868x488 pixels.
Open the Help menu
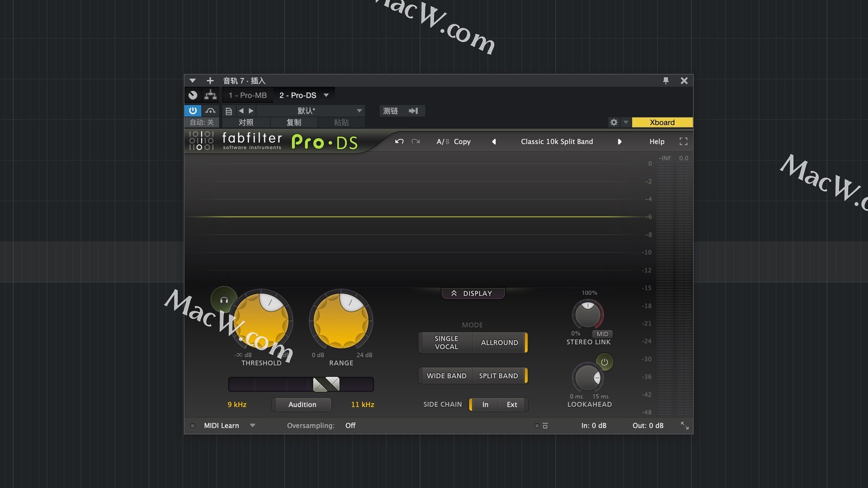click(x=656, y=141)
